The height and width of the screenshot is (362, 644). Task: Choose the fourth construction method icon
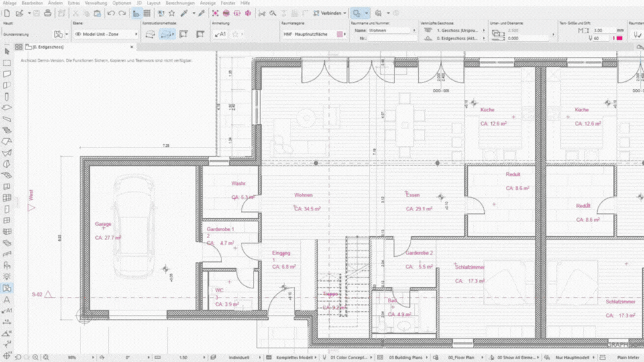(x=200, y=34)
